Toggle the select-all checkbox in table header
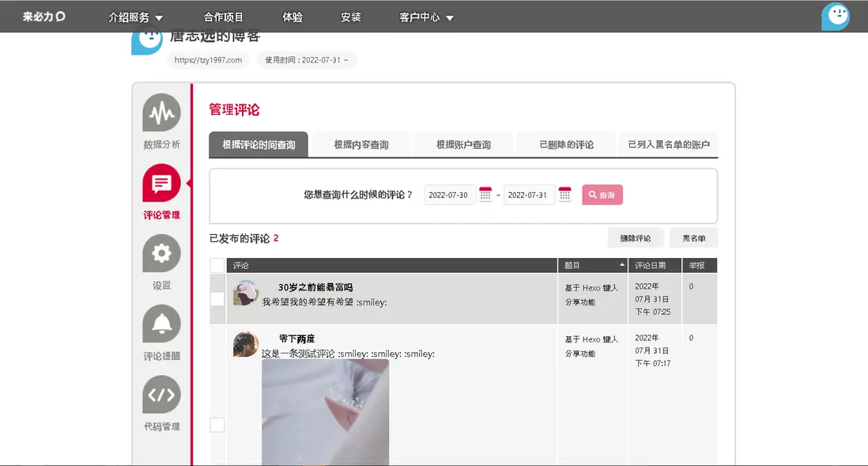The width and height of the screenshot is (868, 466). click(x=217, y=265)
